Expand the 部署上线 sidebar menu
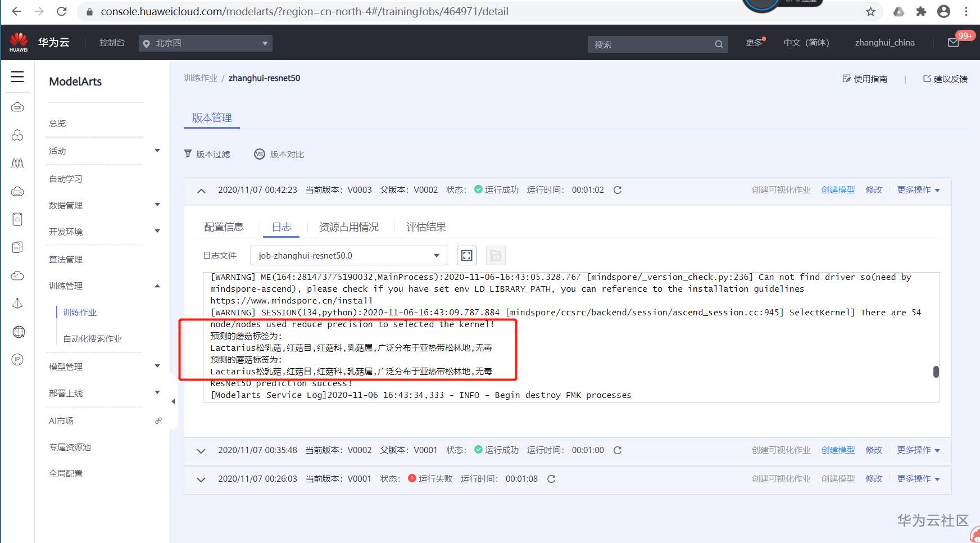The image size is (980, 543). coord(157,392)
